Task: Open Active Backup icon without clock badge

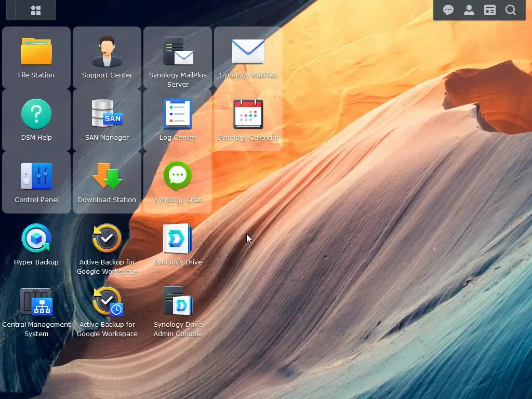Action: pyautogui.click(x=107, y=238)
